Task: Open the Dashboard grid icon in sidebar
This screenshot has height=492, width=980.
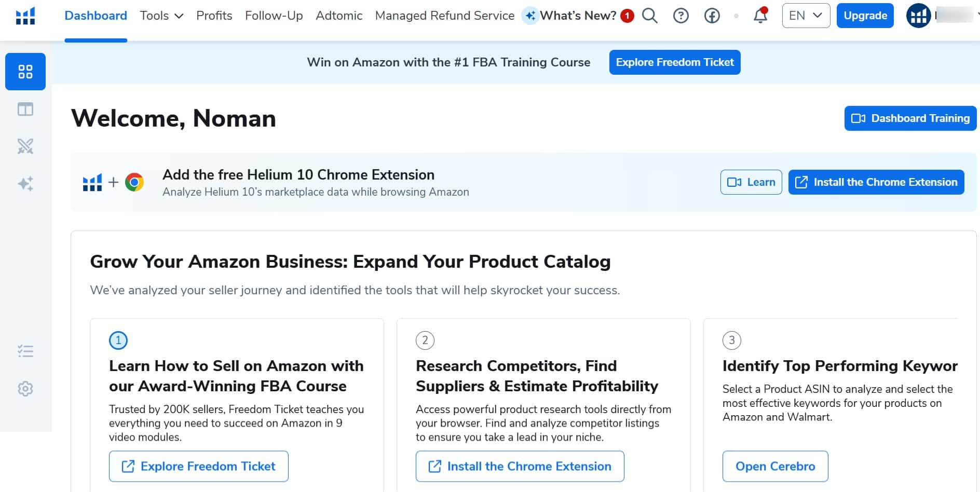Action: [25, 72]
